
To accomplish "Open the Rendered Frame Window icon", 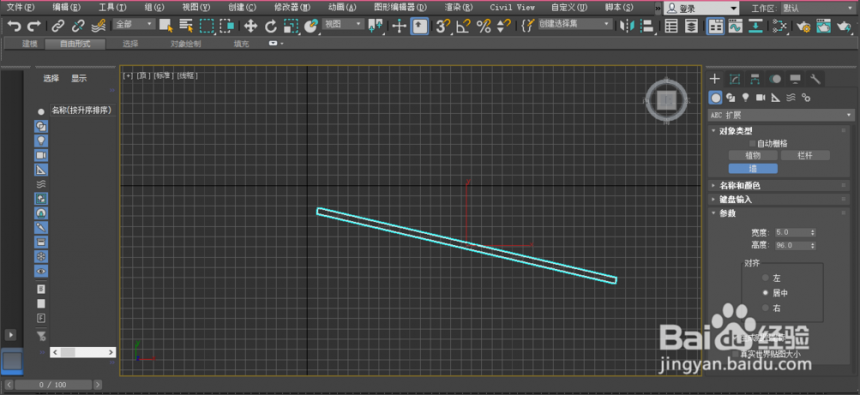I will [823, 26].
